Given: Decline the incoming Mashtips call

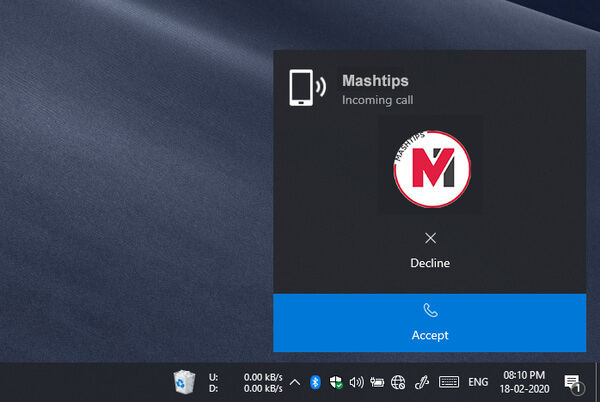Looking at the screenshot, I should pyautogui.click(x=430, y=250).
